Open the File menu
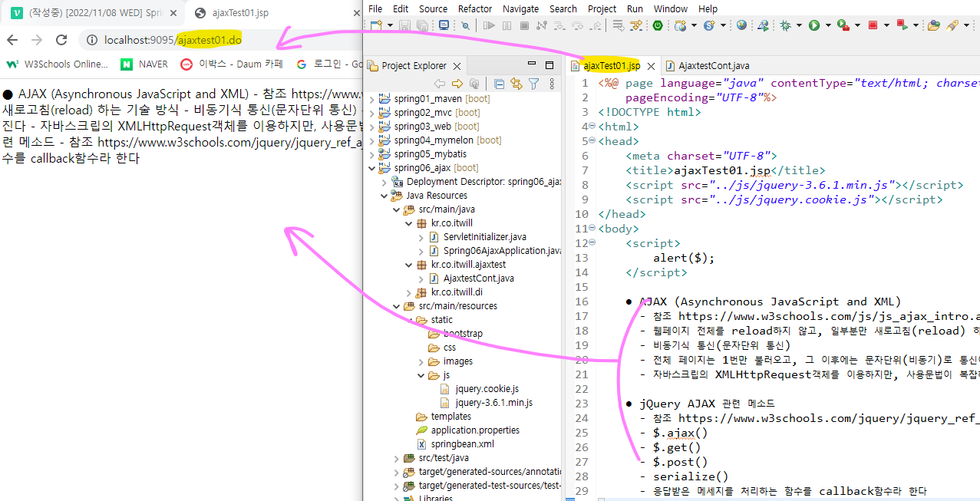 click(x=375, y=8)
